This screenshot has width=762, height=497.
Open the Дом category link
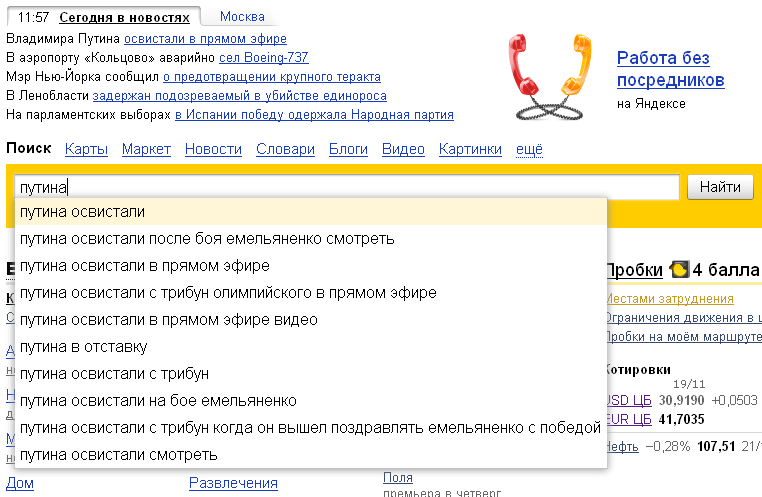20,483
